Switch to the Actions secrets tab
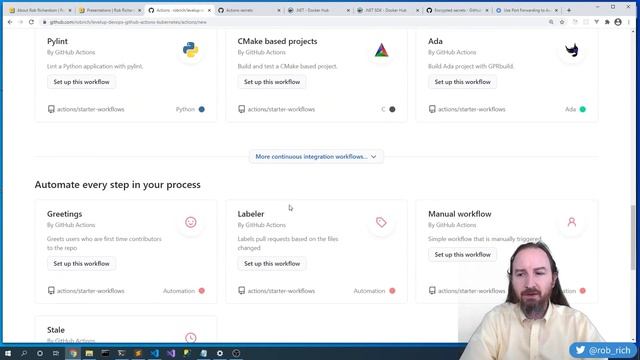The width and height of the screenshot is (640, 360). click(249, 10)
